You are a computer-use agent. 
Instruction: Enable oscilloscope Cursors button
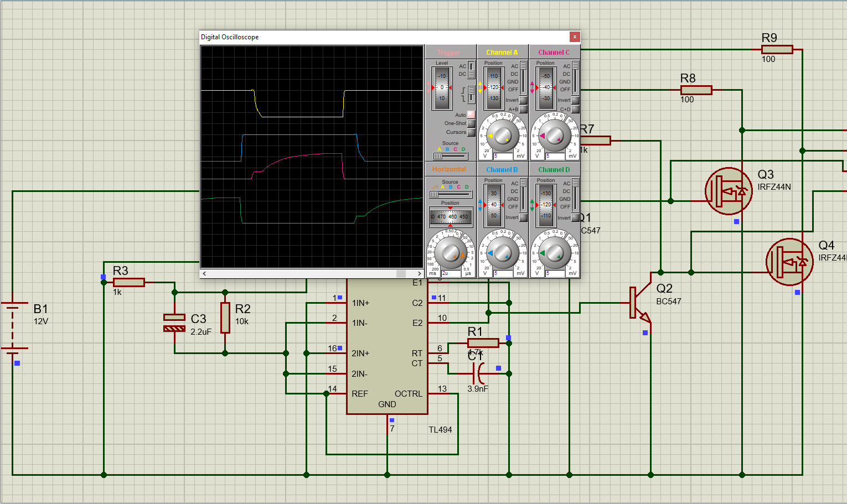pyautogui.click(x=471, y=132)
